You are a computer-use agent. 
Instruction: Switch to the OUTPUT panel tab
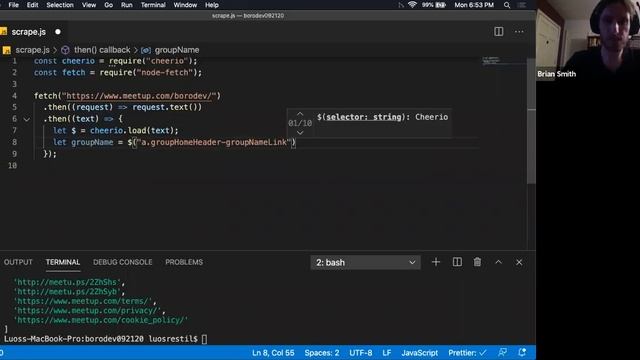pos(18,262)
